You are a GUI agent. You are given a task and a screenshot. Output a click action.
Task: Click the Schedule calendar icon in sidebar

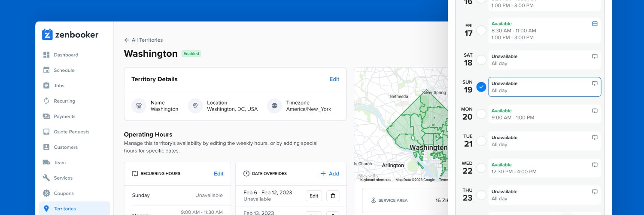[46, 70]
